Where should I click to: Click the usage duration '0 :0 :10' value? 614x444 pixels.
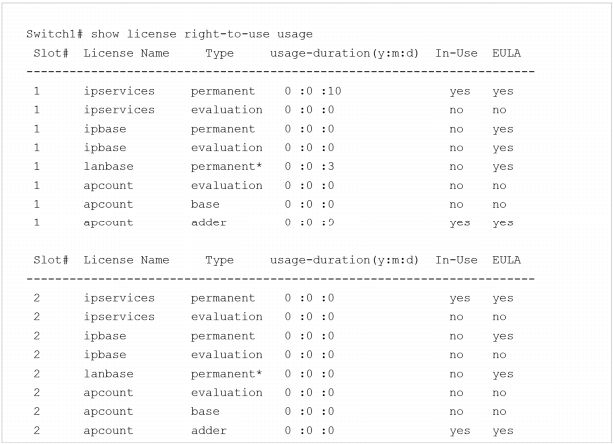[313, 91]
